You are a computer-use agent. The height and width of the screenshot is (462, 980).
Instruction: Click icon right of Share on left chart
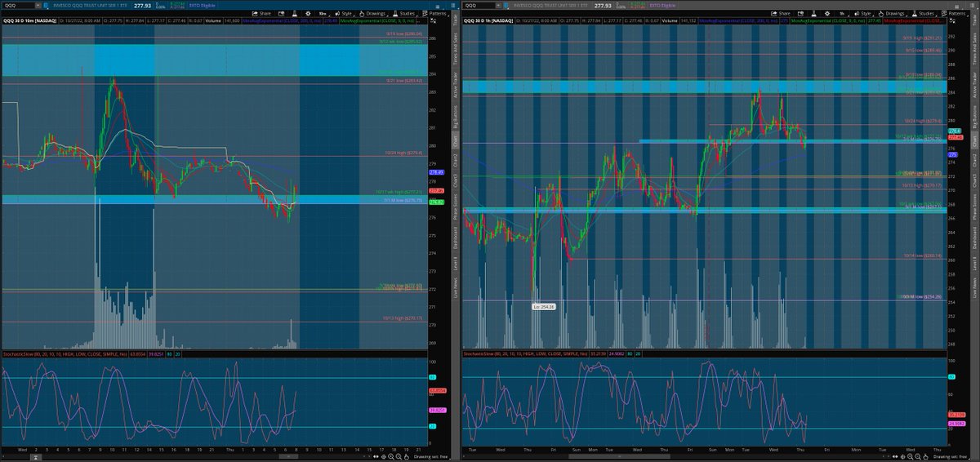pyautogui.click(x=281, y=13)
